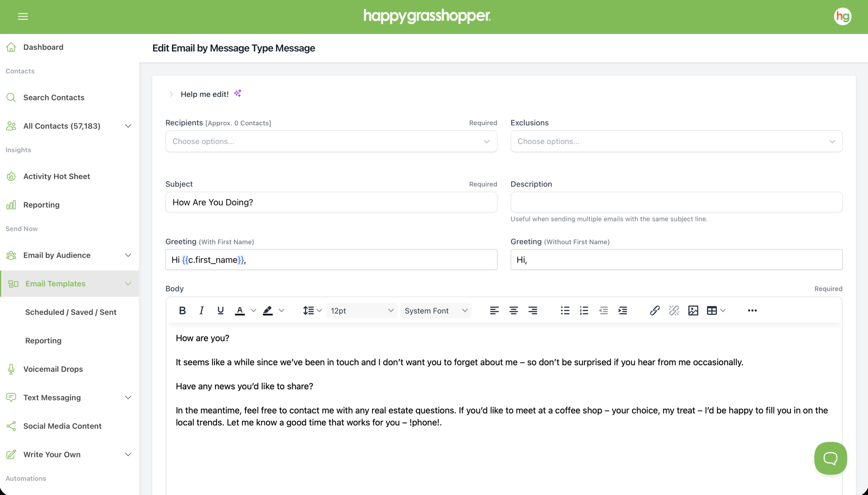Open the highlight color picker arrow
The width and height of the screenshot is (868, 495).
click(x=281, y=311)
